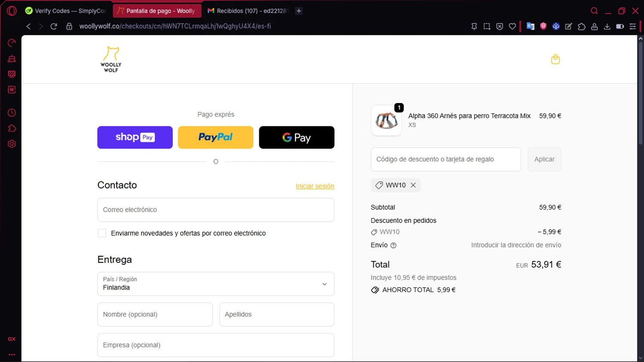Screen dimensions: 644x362
Task: Open Settings gear icon in sidebar
Action: point(12,144)
